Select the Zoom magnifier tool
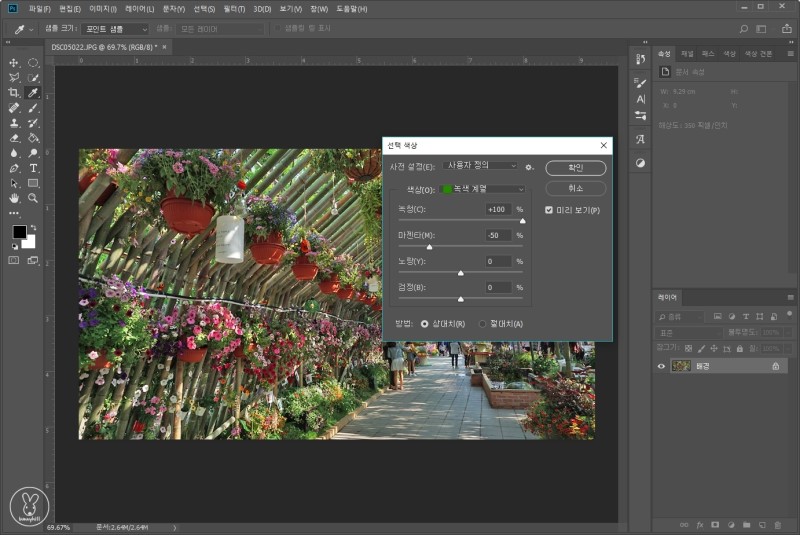This screenshot has height=535, width=800. point(33,198)
